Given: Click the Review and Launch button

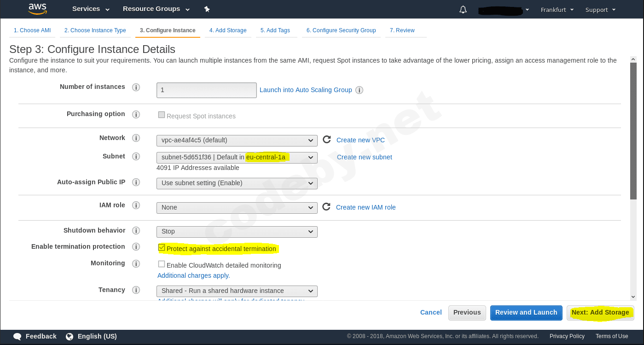Looking at the screenshot, I should tap(526, 312).
